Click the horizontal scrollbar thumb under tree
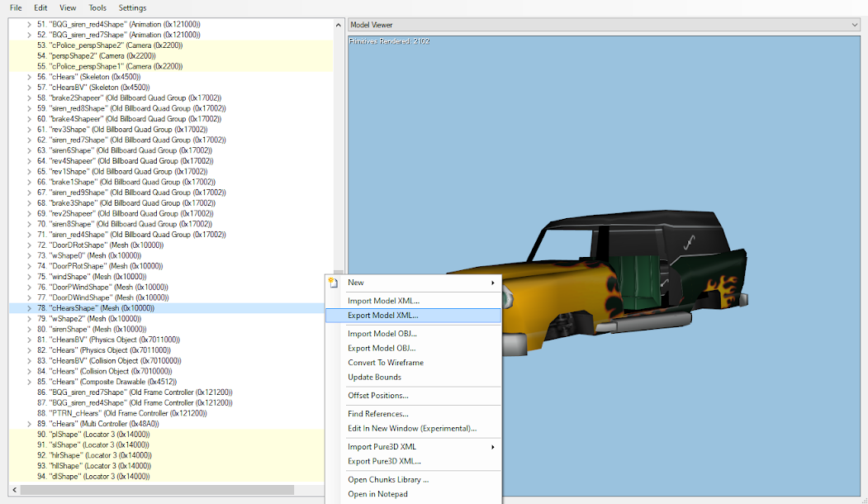The image size is (868, 504). pos(157,490)
